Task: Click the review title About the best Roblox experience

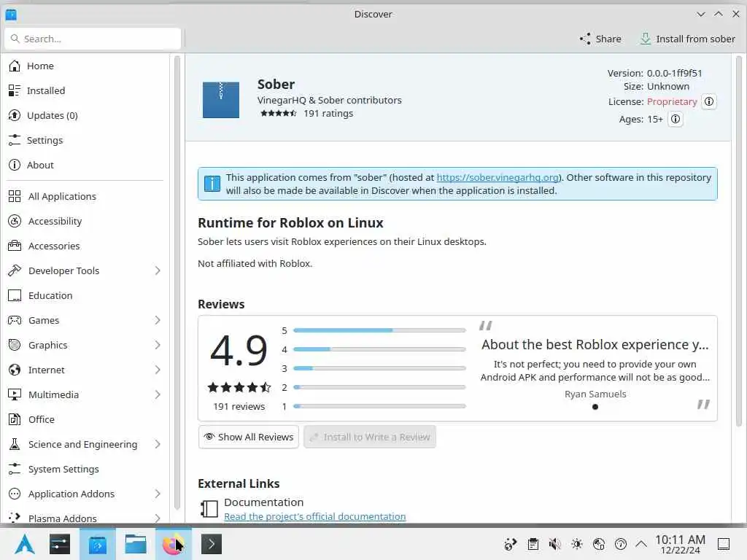Action: click(x=595, y=344)
